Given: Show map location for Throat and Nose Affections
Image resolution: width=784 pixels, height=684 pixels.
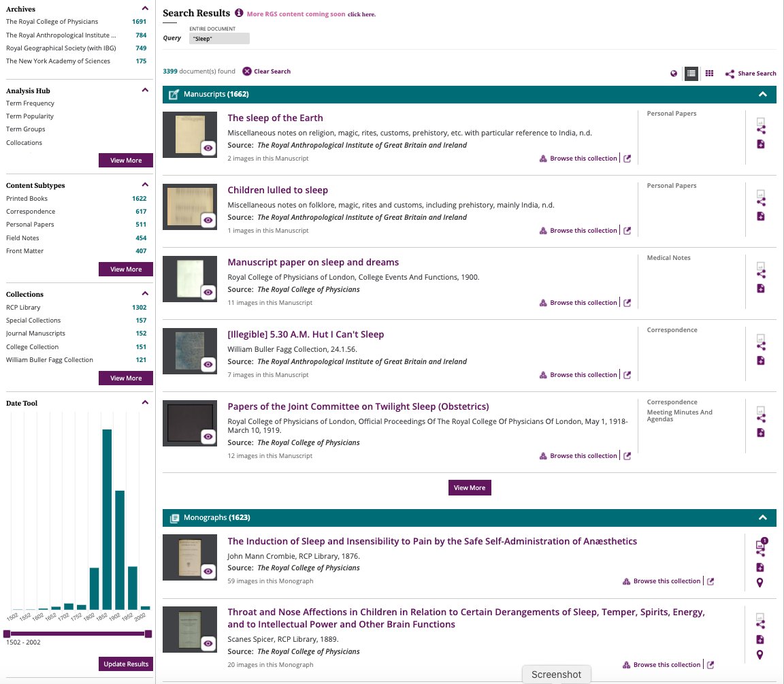Looking at the screenshot, I should (760, 655).
